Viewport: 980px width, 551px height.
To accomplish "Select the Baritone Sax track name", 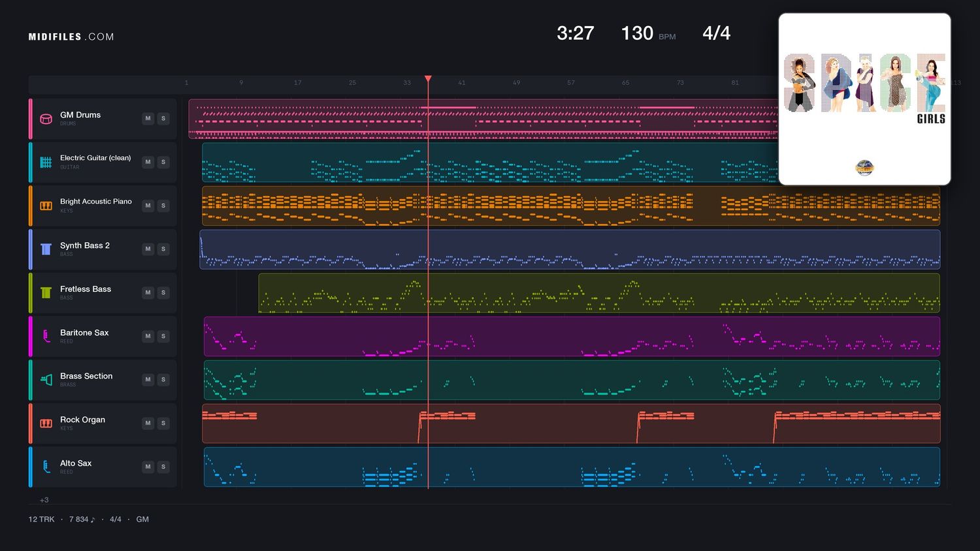I will pyautogui.click(x=84, y=333).
